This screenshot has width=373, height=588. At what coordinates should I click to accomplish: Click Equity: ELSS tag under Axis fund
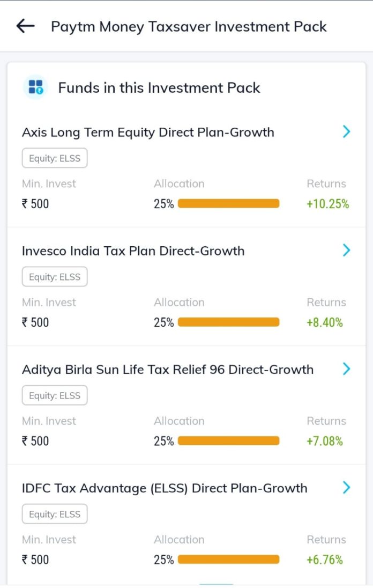coord(55,158)
